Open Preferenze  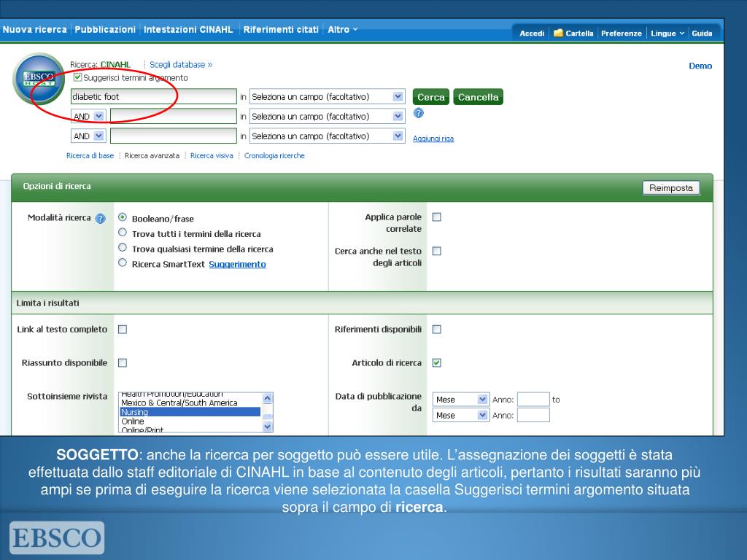622,34
